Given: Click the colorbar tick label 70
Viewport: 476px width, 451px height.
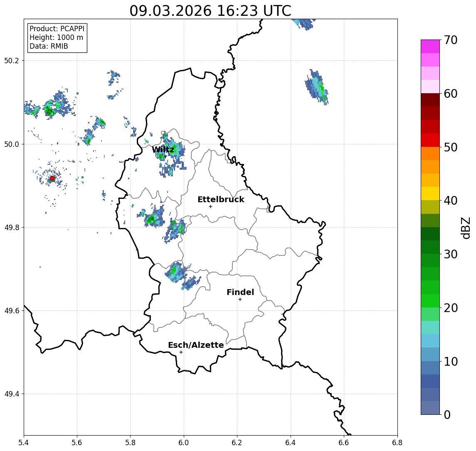Looking at the screenshot, I should 450,40.
